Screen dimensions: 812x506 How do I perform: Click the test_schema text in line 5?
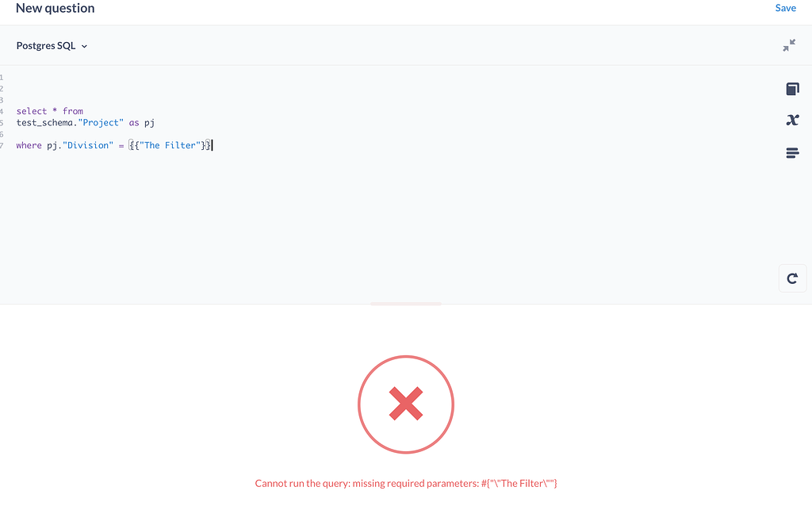[44, 123]
